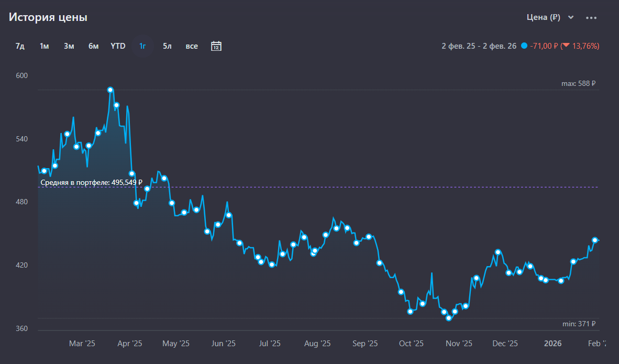Switch chart to 5л range
This screenshot has width=619, height=364.
pos(167,46)
